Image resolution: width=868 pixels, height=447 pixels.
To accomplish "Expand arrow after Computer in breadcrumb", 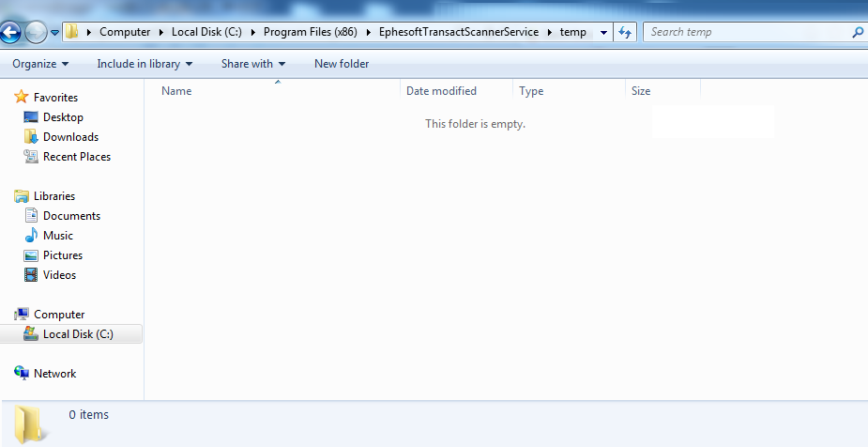I will coord(161,32).
